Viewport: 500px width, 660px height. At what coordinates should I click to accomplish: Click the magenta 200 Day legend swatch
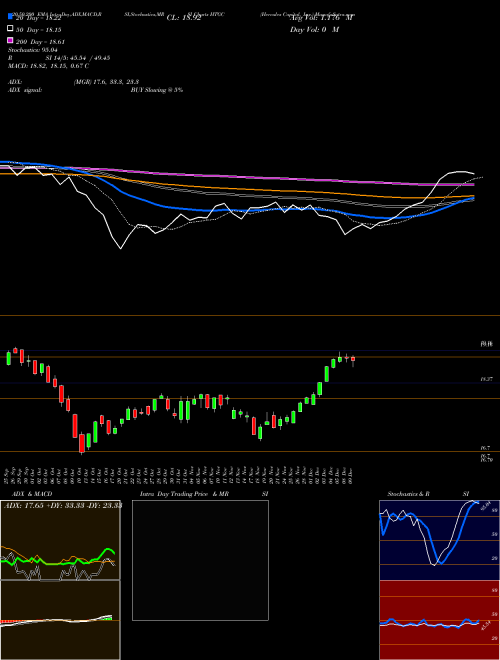pyautogui.click(x=11, y=40)
